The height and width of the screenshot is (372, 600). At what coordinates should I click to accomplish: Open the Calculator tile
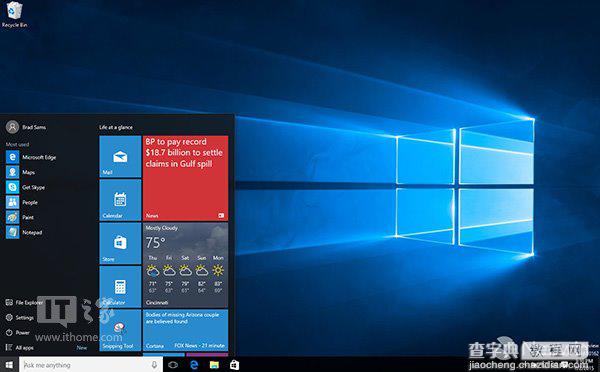click(120, 287)
